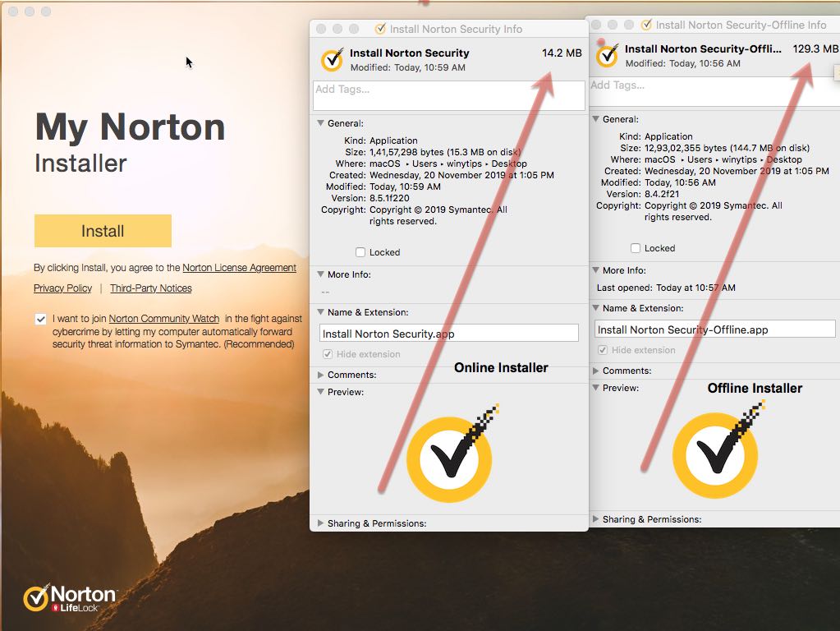Collapse Preview section in Install Norton Security Info

pos(320,392)
